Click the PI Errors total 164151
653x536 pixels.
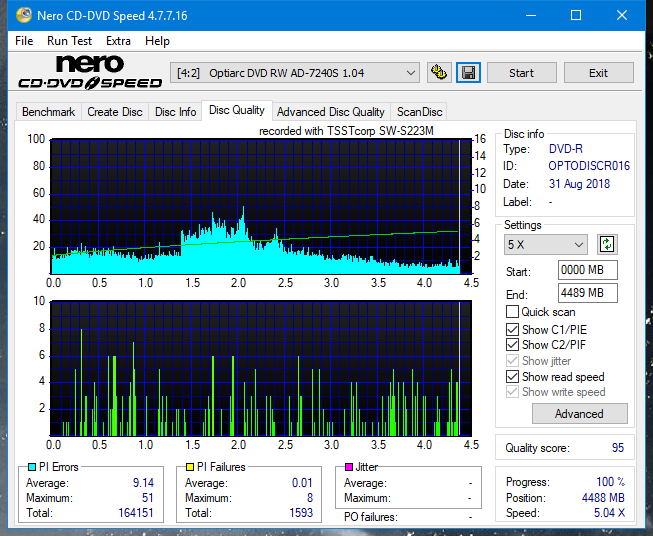pyautogui.click(x=136, y=513)
